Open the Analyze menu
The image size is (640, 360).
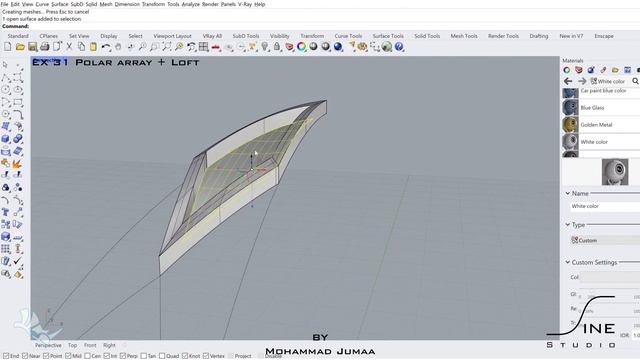coord(190,4)
